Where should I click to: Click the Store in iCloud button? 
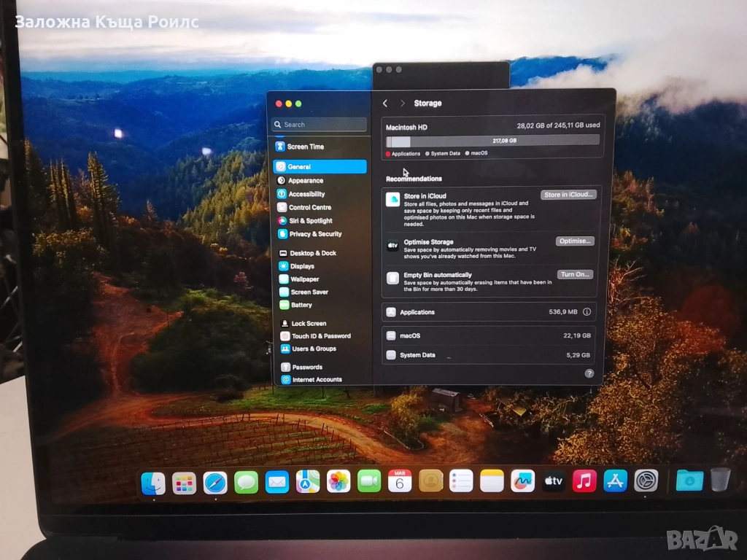point(568,195)
